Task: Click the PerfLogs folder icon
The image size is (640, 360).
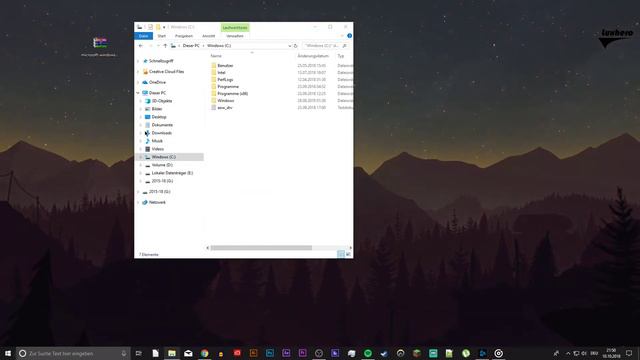Action: (214, 79)
